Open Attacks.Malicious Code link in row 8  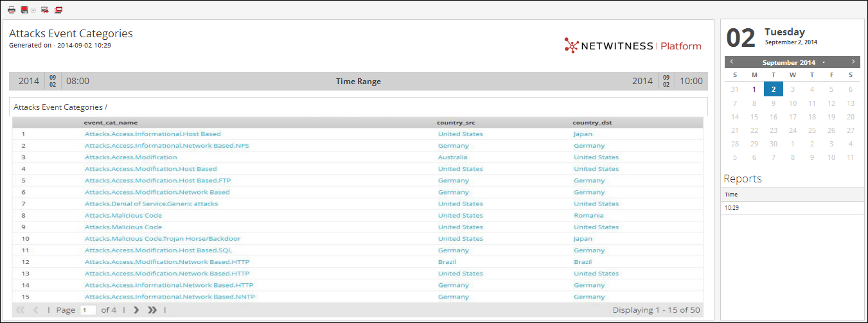123,215
